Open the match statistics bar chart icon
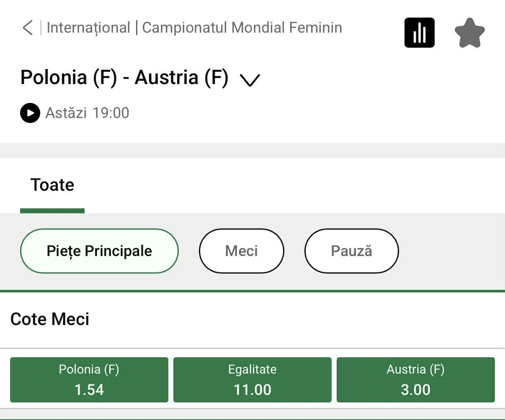This screenshot has width=505, height=420. point(419,33)
